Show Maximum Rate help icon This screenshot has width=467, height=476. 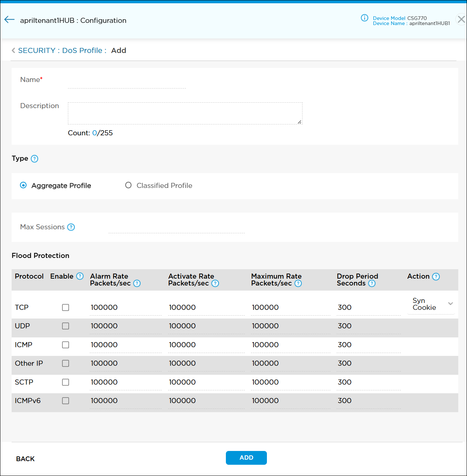pos(298,284)
